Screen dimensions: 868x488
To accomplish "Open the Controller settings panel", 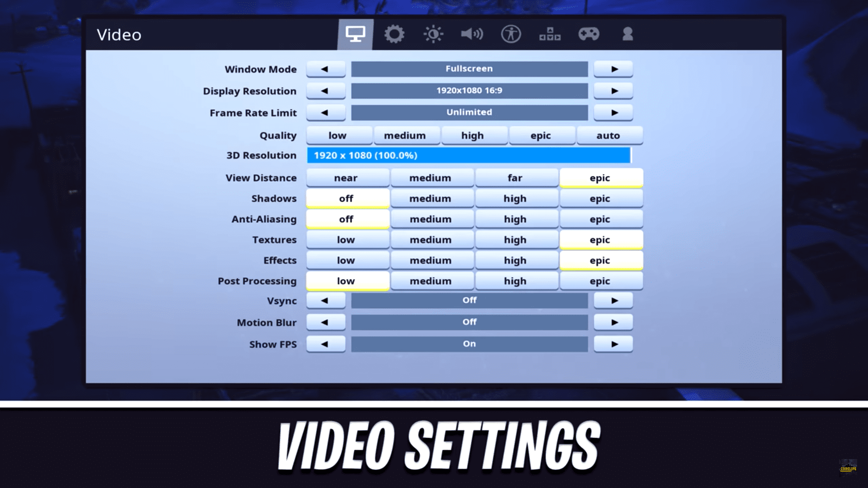I will click(x=589, y=34).
